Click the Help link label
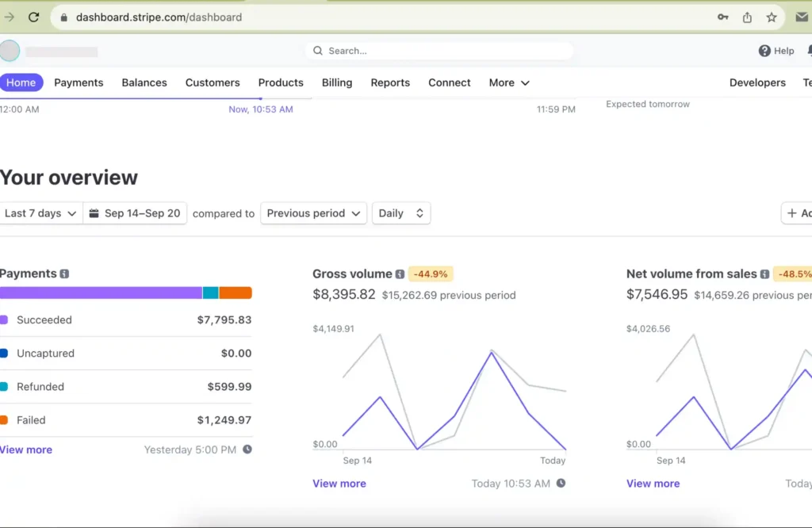Screen dimensions: 812x528 (x=784, y=51)
